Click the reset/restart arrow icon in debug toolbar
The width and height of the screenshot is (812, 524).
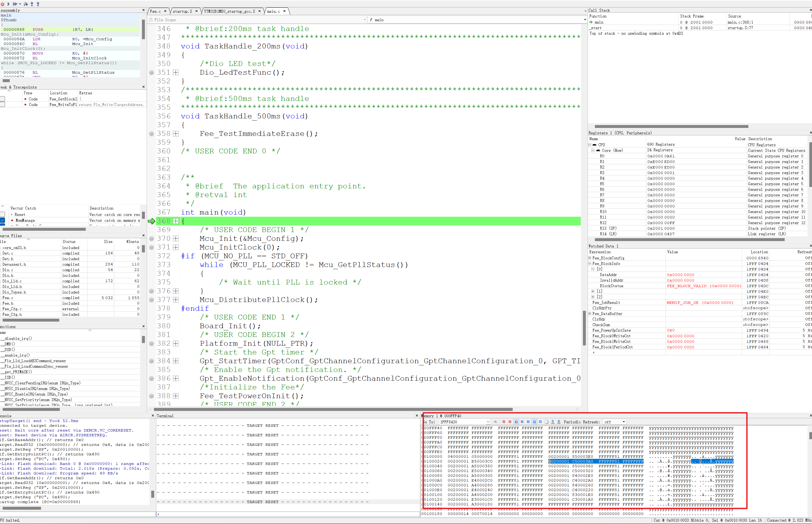(x=15, y=4)
